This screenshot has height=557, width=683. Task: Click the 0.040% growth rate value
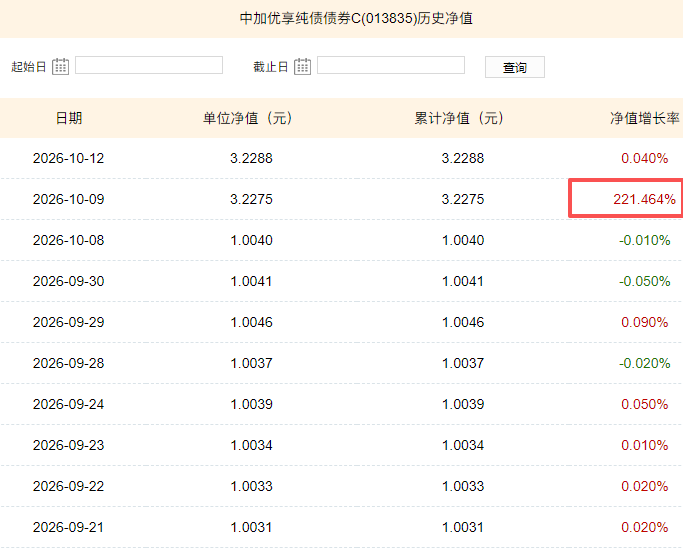645,158
